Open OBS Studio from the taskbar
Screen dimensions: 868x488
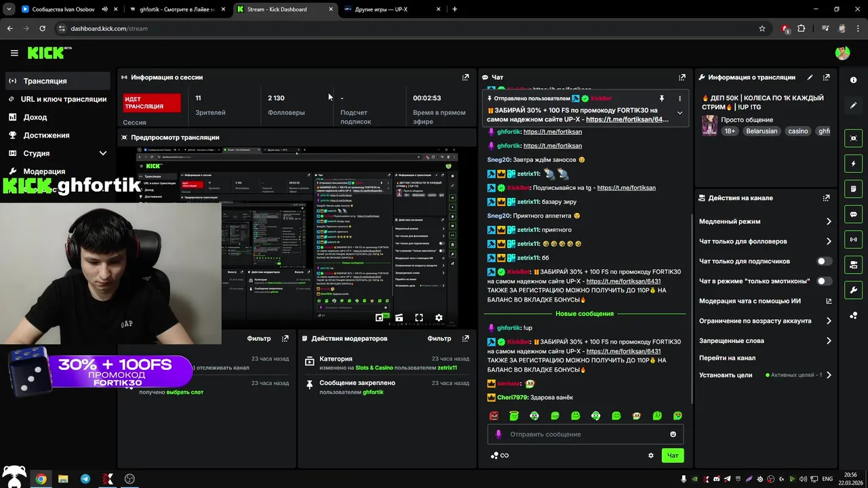(x=130, y=479)
